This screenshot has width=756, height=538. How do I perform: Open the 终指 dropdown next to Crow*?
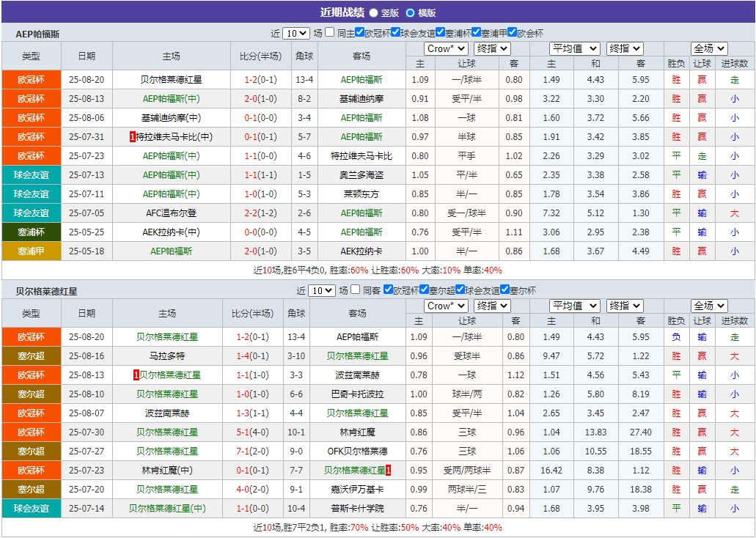click(492, 48)
